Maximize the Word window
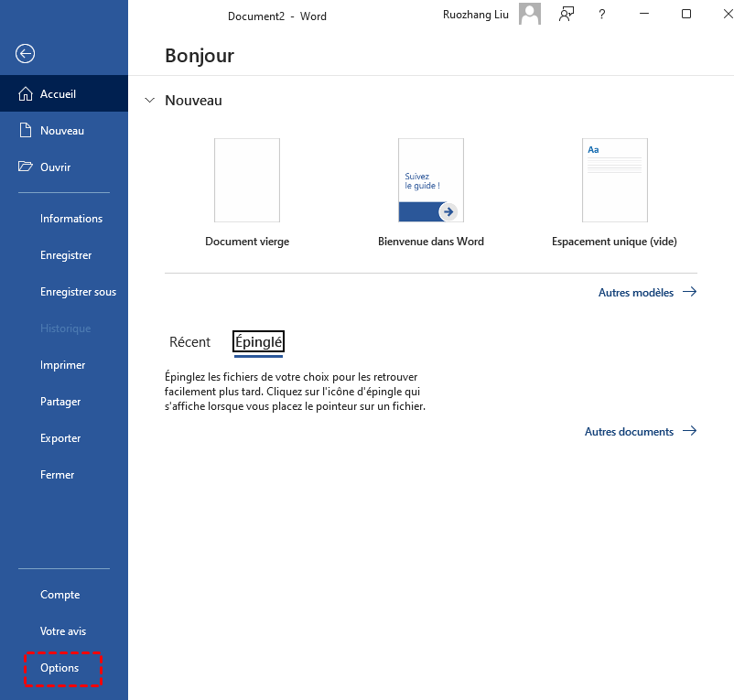 686,14
